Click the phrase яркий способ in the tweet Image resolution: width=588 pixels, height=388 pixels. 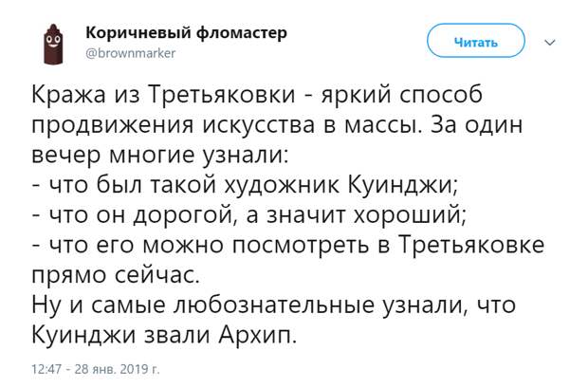tap(401, 95)
